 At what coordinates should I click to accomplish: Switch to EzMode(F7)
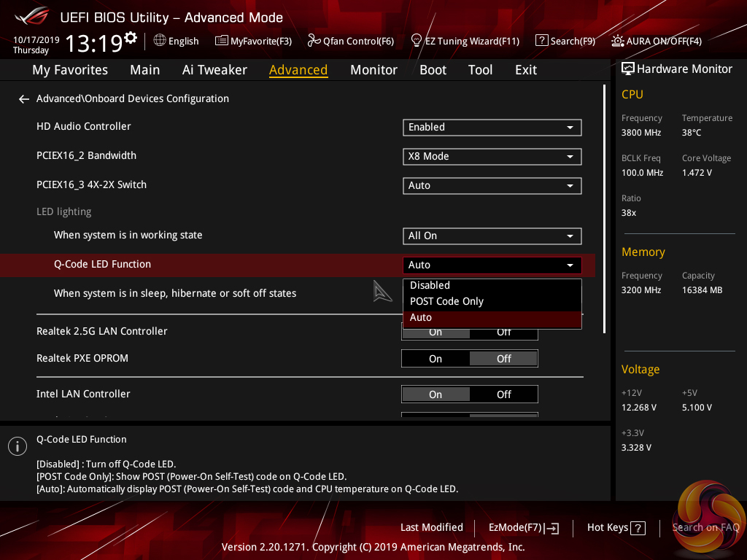pos(524,527)
